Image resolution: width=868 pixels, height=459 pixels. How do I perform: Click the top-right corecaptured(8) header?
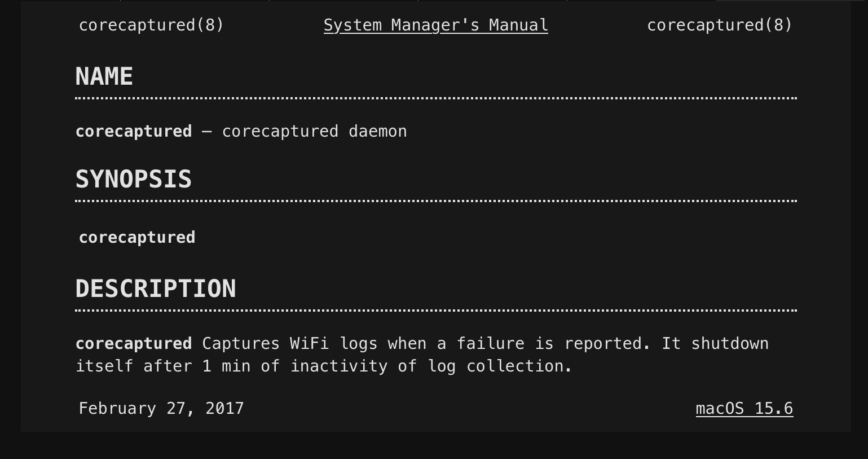(719, 25)
